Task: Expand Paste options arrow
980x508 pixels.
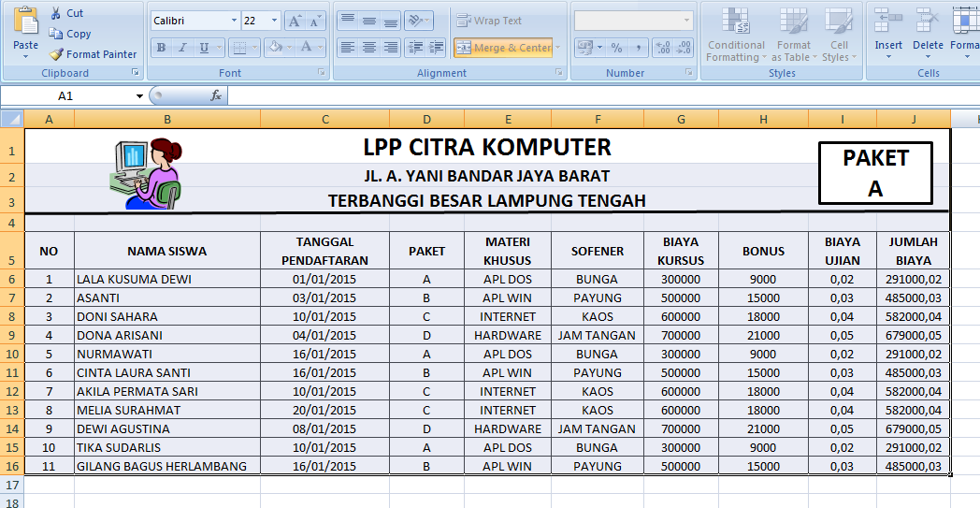Action: (25, 57)
